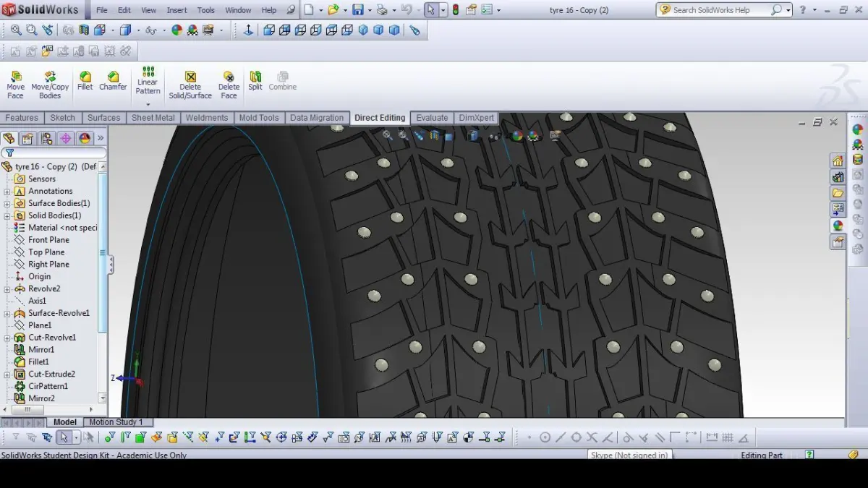The width and height of the screenshot is (868, 488).
Task: Select the Model tab at bottom
Action: point(65,422)
